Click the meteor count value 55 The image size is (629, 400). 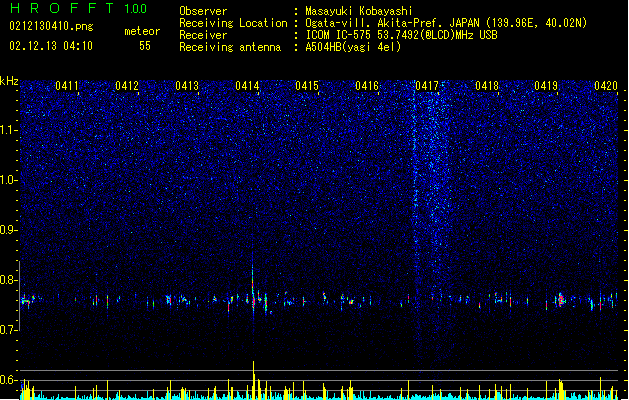(145, 46)
